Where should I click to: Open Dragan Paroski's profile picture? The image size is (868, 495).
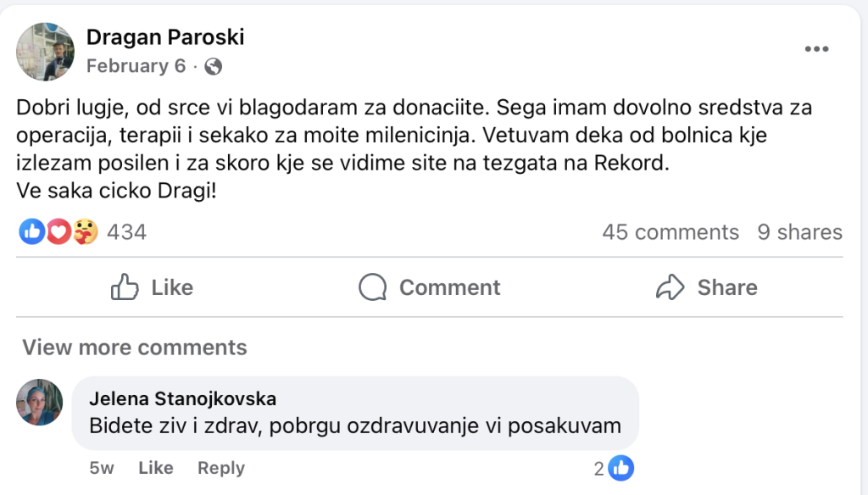pos(46,52)
